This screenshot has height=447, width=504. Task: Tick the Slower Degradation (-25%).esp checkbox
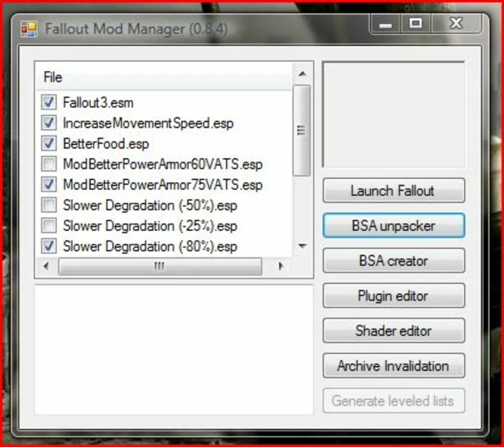coord(49,226)
